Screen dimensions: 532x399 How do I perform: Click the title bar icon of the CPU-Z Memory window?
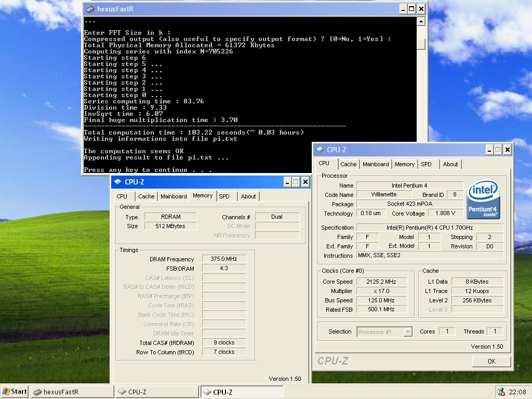118,182
